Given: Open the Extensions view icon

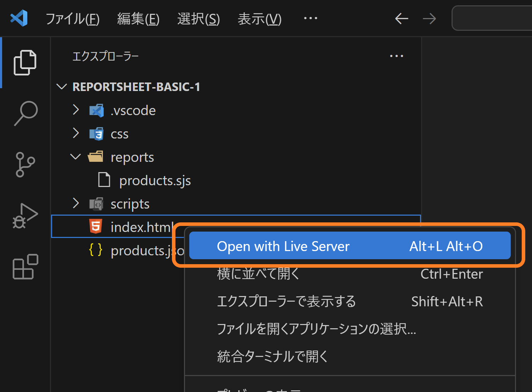Looking at the screenshot, I should (x=25, y=267).
